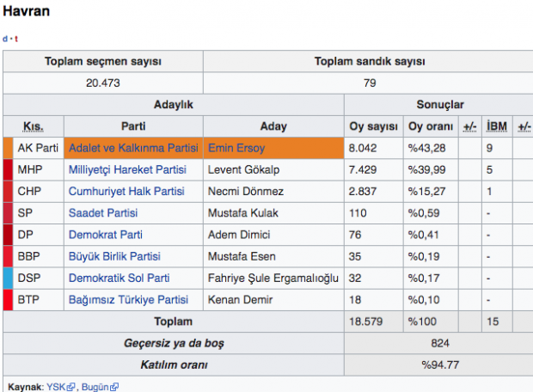Image resolution: width=533 pixels, height=392 pixels.
Task: Click the red color swatch beside MHP
Action: click(8, 169)
